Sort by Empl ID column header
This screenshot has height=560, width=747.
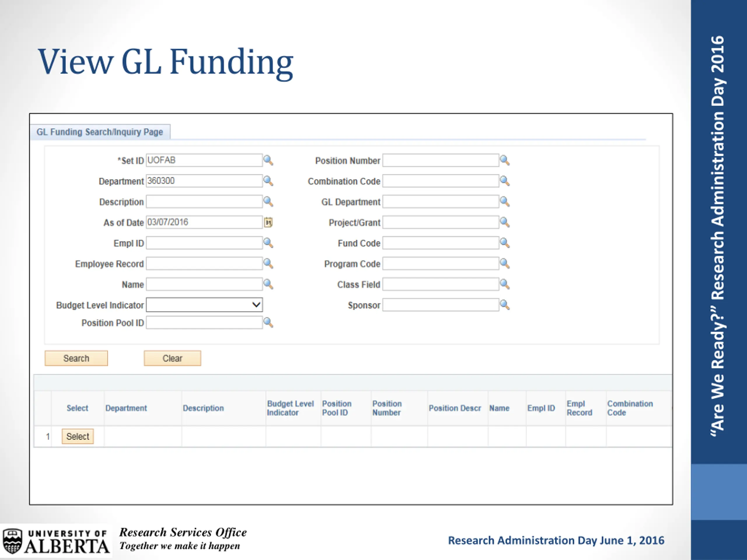[x=541, y=408]
